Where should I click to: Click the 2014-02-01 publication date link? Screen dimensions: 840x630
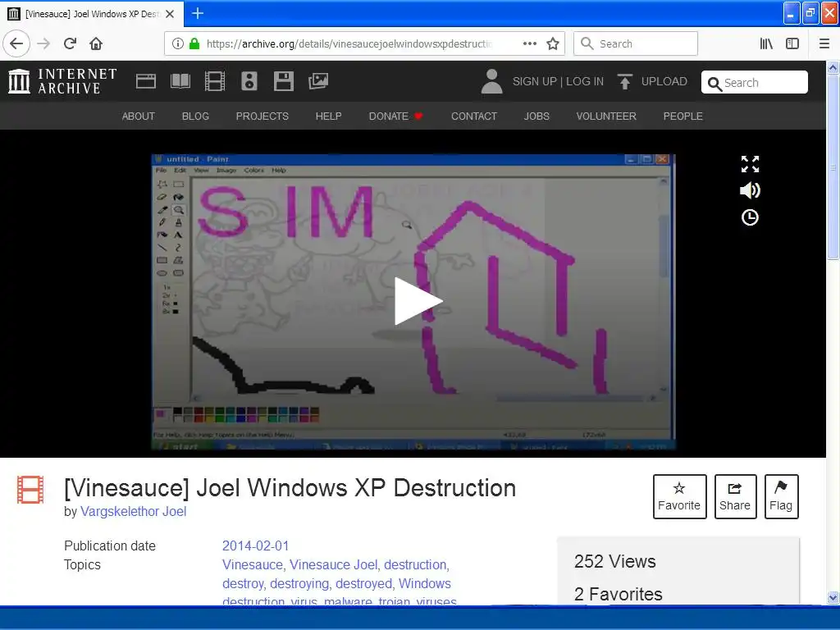(x=256, y=546)
